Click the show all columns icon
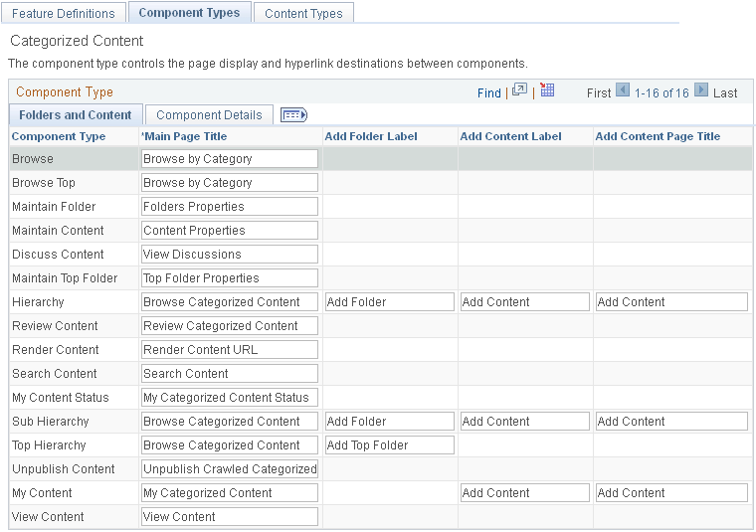 click(293, 115)
